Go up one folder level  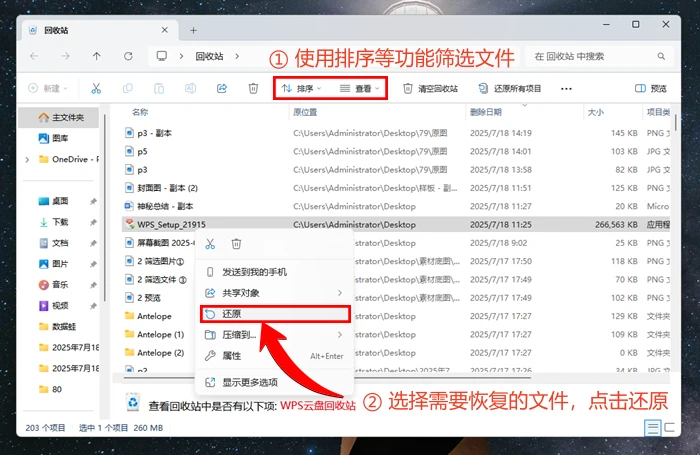click(96, 56)
